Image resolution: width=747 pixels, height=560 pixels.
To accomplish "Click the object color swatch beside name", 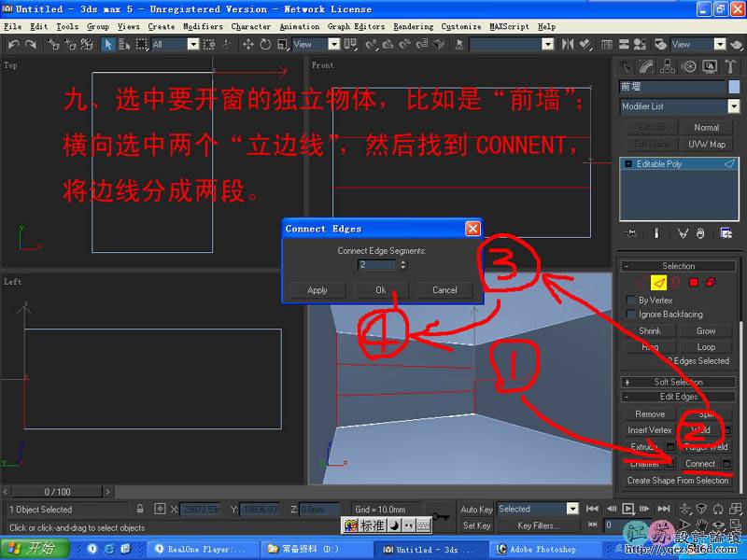I will 734,87.
